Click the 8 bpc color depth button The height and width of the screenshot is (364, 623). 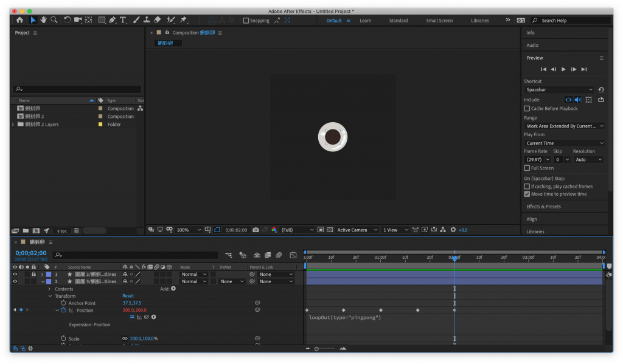pyautogui.click(x=61, y=231)
